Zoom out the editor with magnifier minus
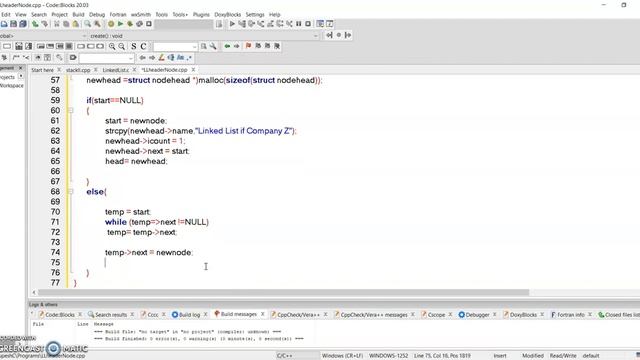This screenshot has height=360, width=640. click(122, 47)
